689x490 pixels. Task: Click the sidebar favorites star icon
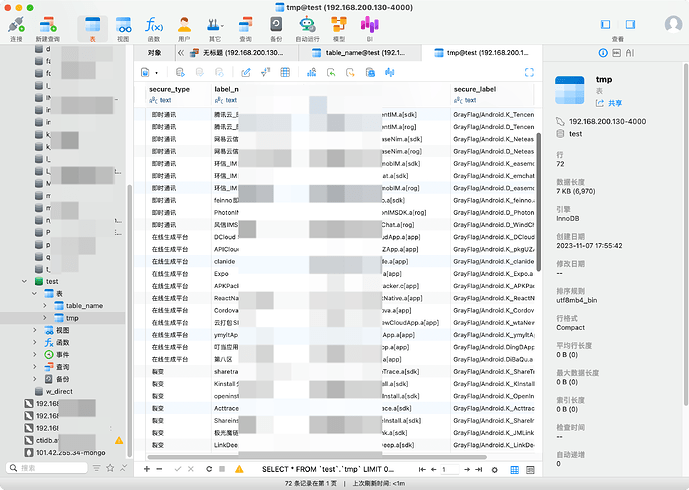pos(110,468)
